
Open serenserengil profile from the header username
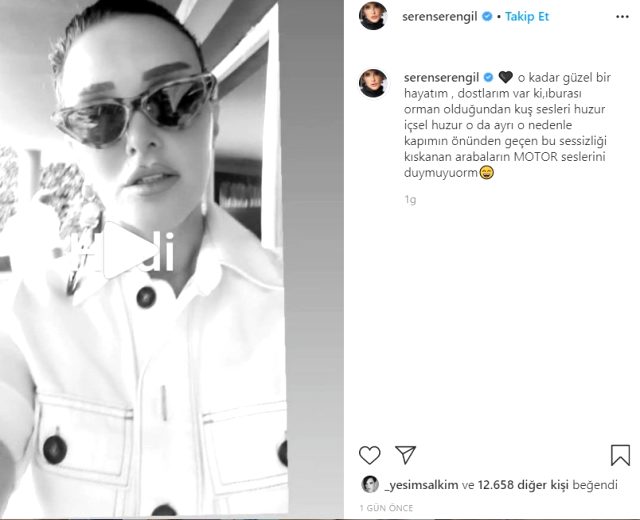[x=440, y=17]
